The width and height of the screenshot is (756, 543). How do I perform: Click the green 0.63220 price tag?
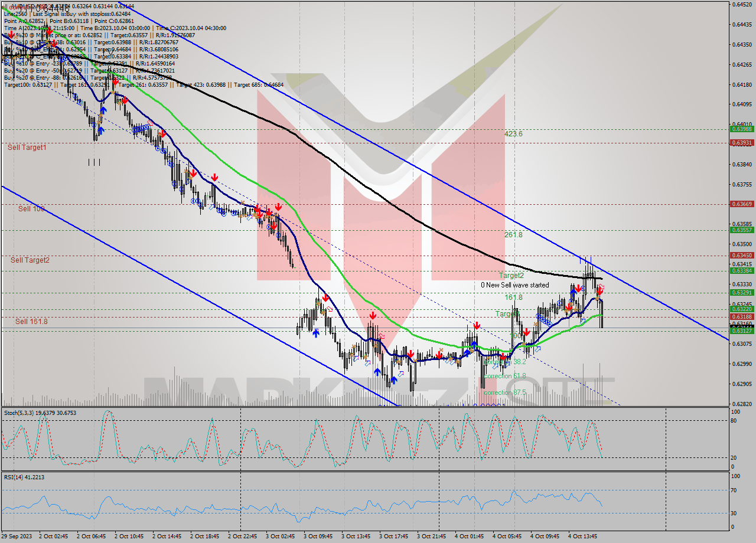[742, 309]
